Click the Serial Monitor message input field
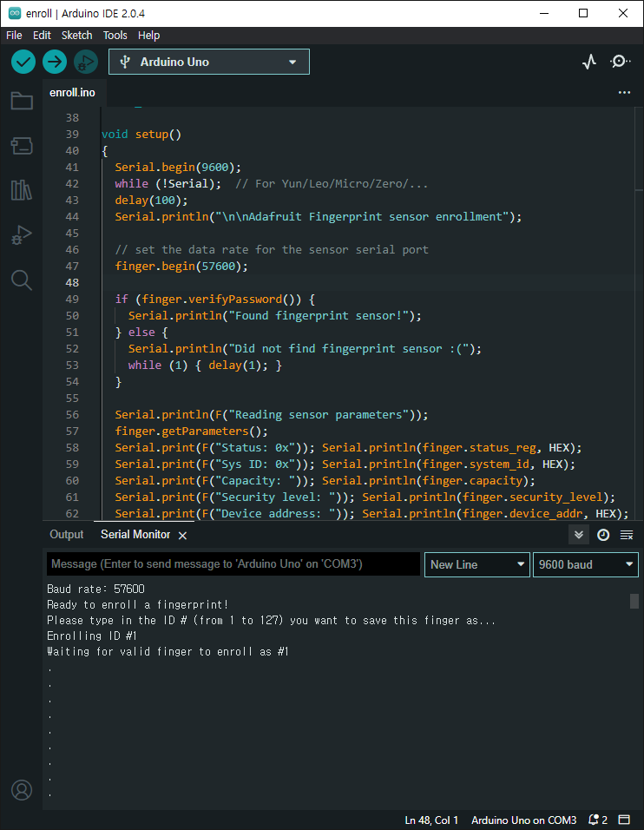The width and height of the screenshot is (644, 830). [233, 564]
